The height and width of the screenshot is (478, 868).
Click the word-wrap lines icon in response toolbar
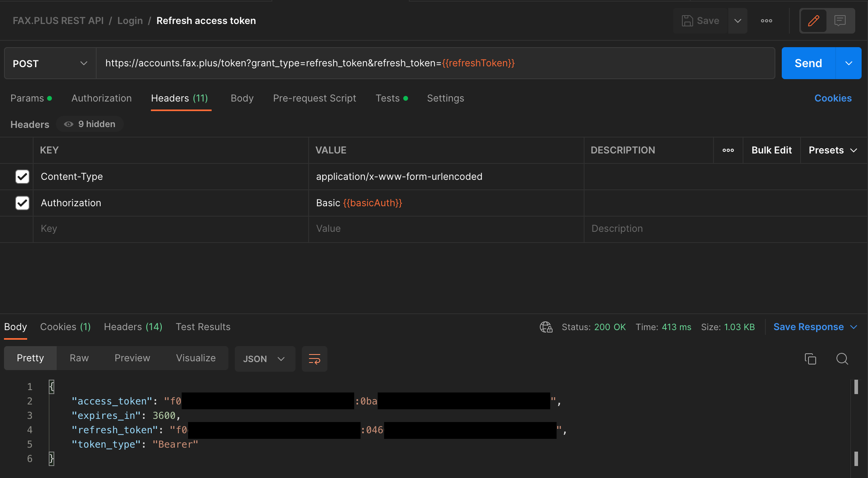click(x=315, y=359)
